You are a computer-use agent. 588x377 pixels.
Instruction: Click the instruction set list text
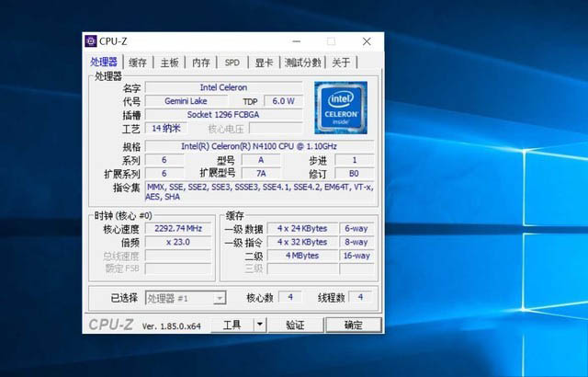pyautogui.click(x=259, y=191)
